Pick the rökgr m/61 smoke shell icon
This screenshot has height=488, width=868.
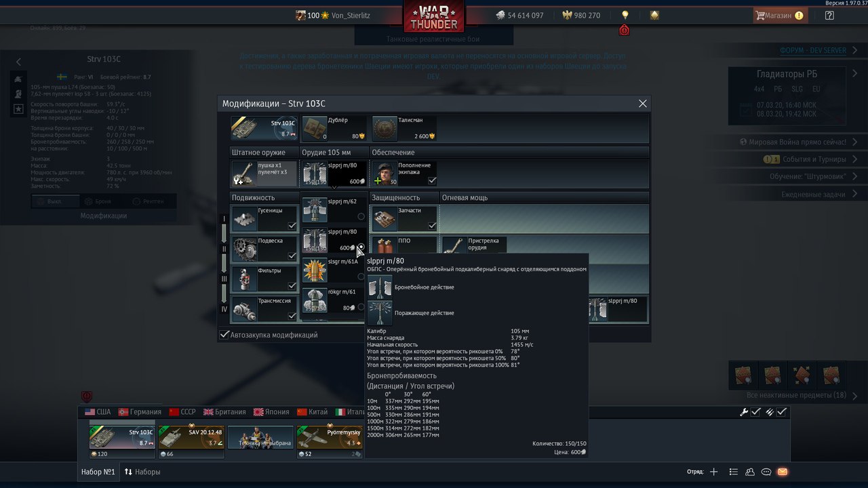[315, 300]
